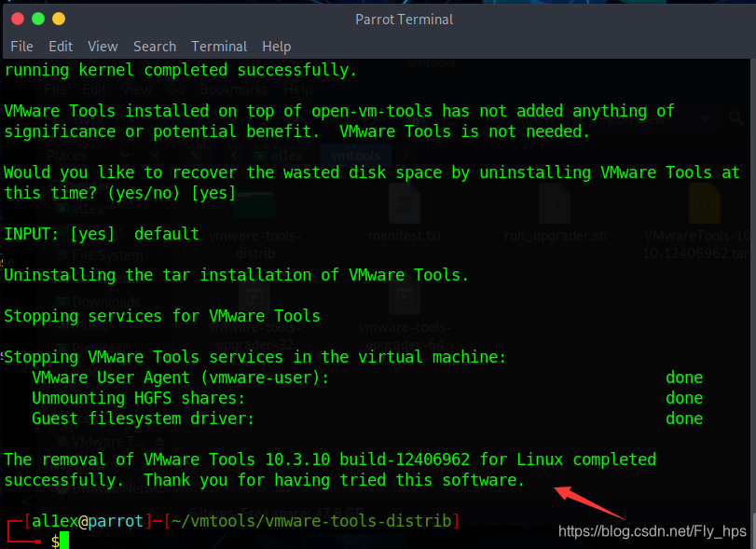This screenshot has width=756, height=549.
Task: Click the terminal cursor block after the $ prompt
Action: [64, 541]
